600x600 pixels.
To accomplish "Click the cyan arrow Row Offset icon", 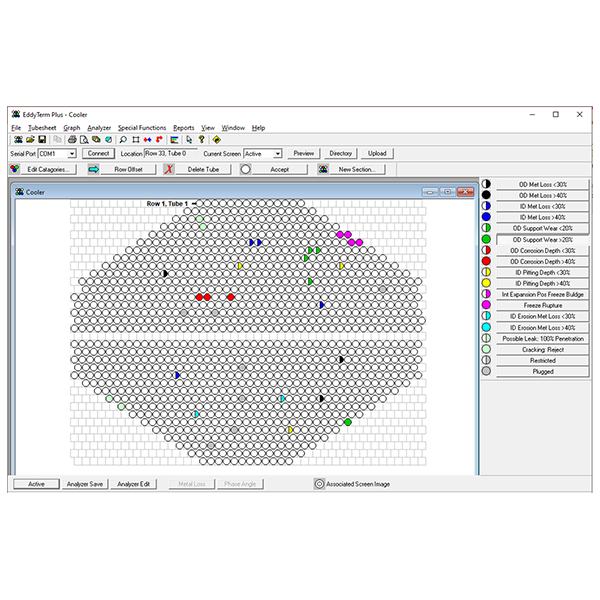I will [93, 169].
